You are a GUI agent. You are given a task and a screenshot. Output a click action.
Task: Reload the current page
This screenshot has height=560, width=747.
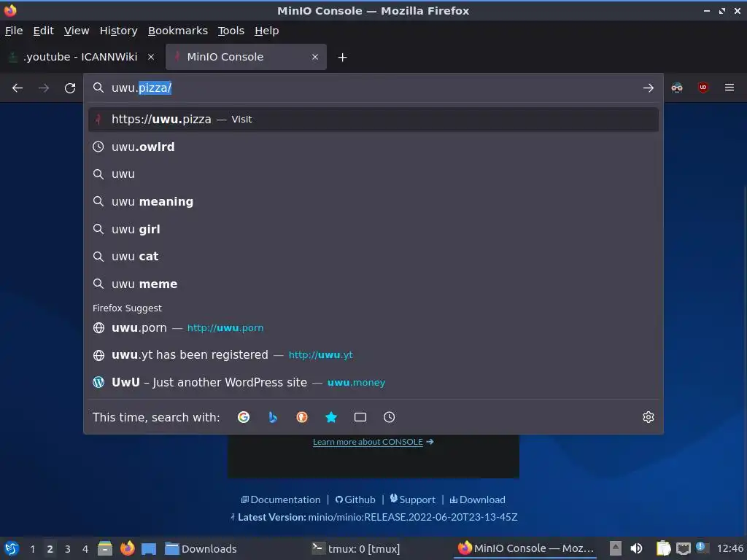70,88
